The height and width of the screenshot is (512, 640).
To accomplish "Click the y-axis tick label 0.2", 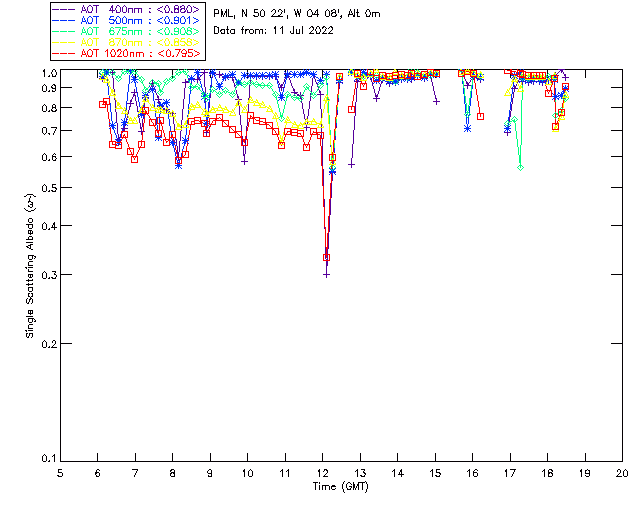I will click(x=49, y=344).
